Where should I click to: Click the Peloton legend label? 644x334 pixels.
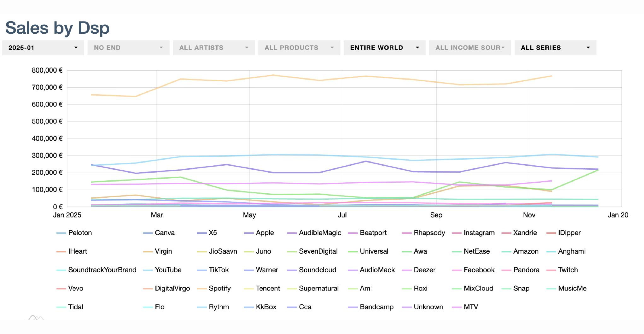coord(80,233)
